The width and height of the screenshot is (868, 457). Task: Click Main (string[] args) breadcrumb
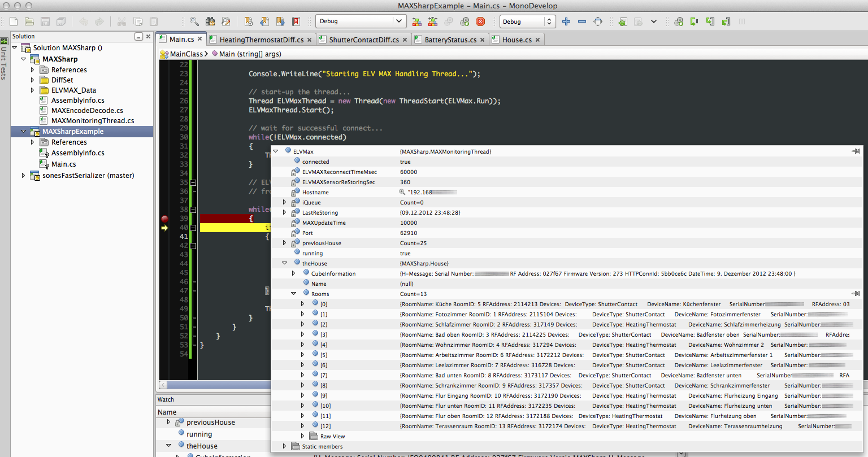[250, 54]
